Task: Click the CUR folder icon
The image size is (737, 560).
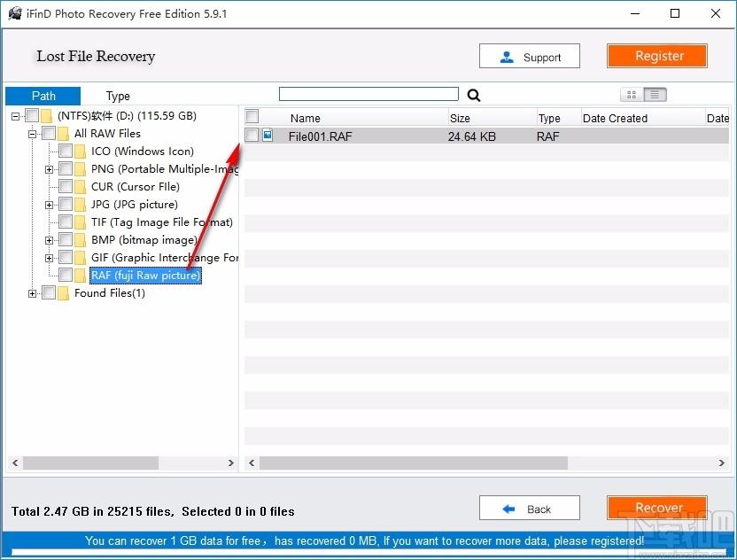Action: pos(80,187)
